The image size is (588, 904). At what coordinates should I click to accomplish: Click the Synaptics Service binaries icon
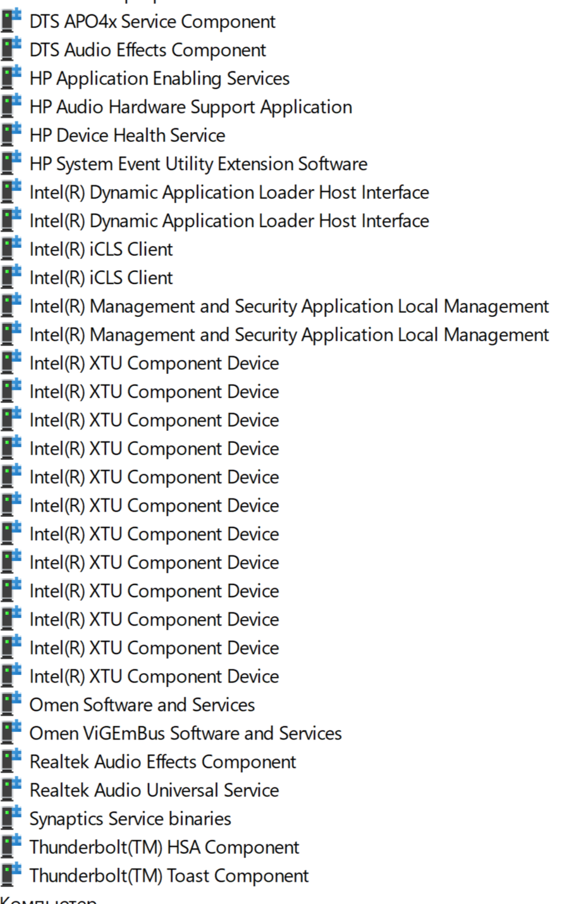[10, 818]
